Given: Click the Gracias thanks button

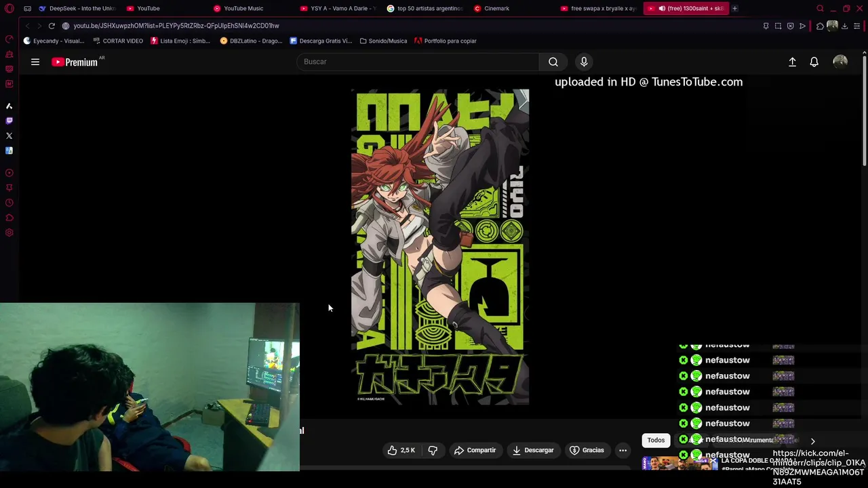Looking at the screenshot, I should tap(587, 450).
